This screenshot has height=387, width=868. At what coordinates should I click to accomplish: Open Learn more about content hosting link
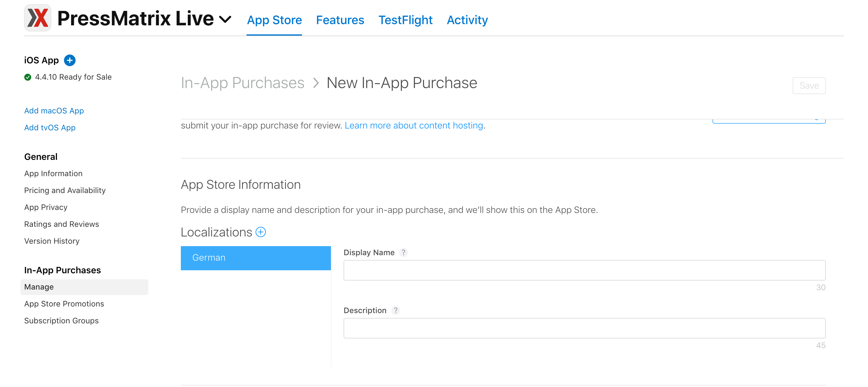click(x=414, y=125)
